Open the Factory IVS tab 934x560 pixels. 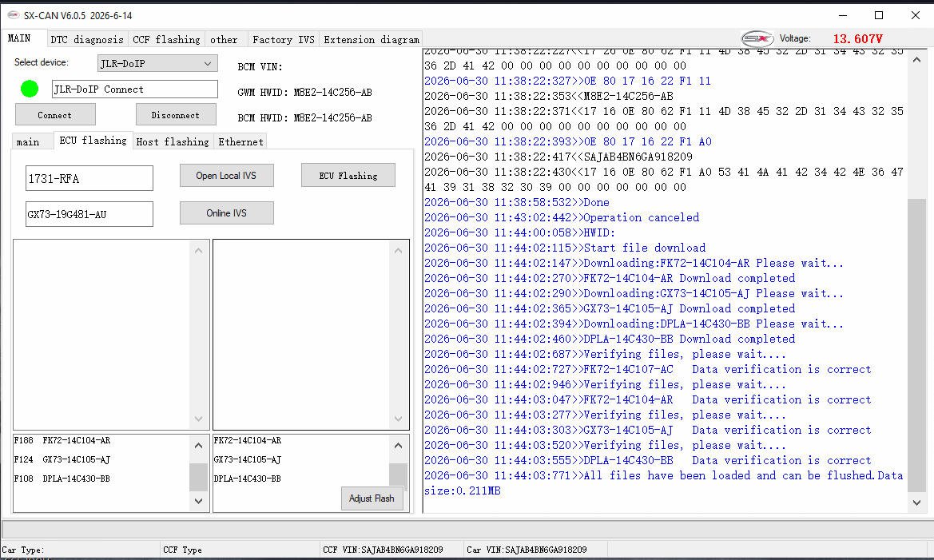pyautogui.click(x=284, y=39)
